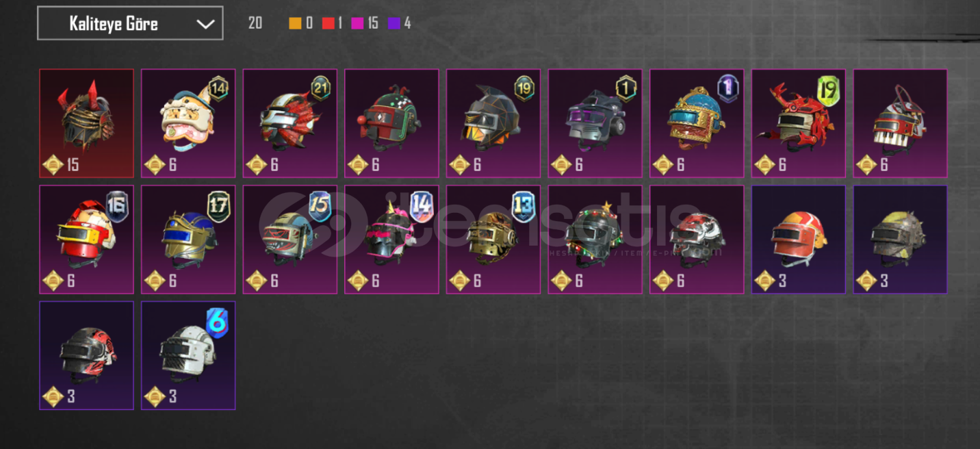Click the pink quality count swatch showing 15
Image resolution: width=980 pixels, height=449 pixels.
(357, 23)
